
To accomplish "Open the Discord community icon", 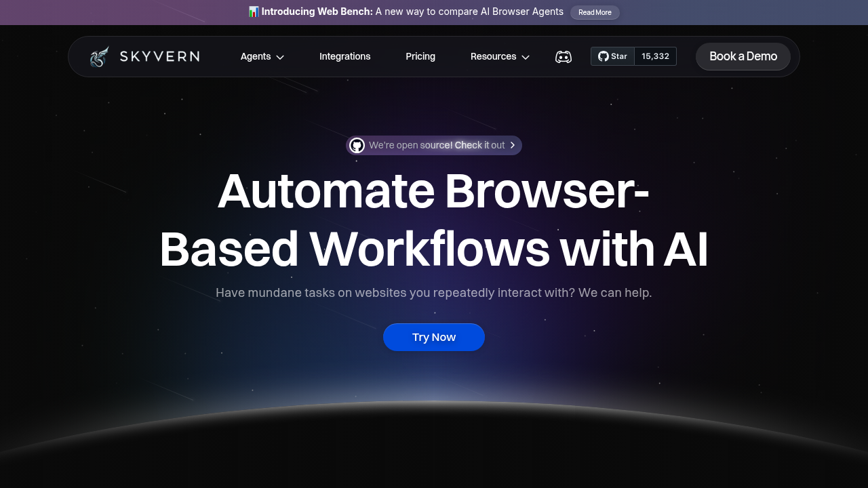I will point(564,57).
